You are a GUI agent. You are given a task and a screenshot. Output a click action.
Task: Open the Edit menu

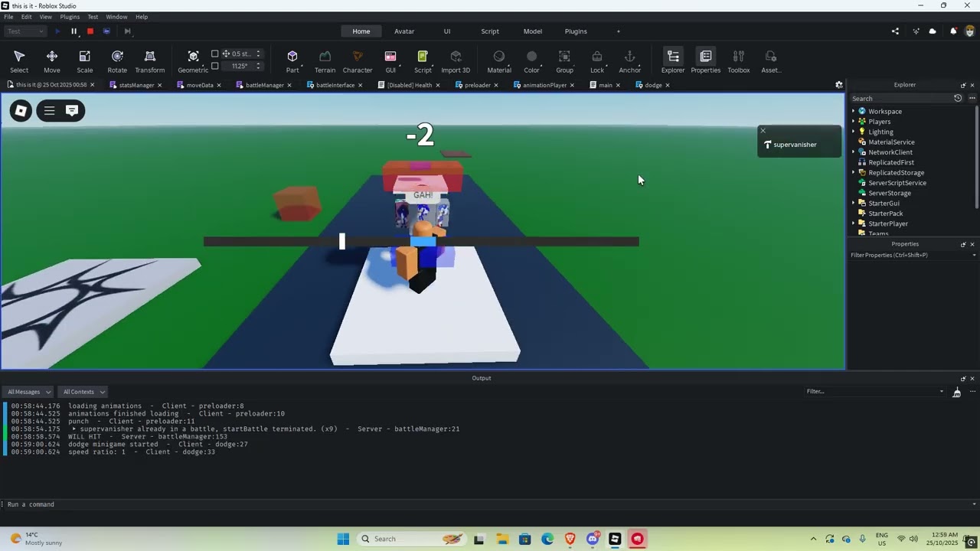27,17
